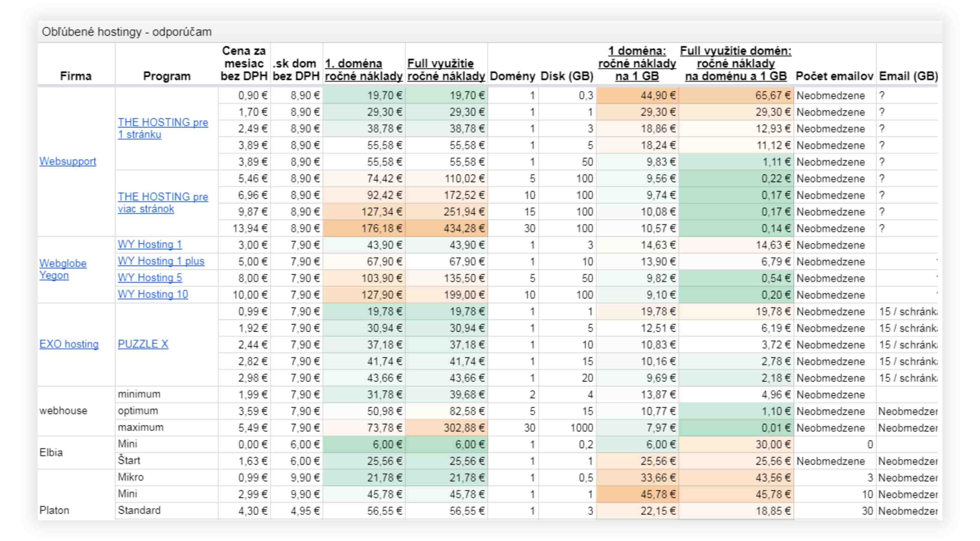Select the Elbia Štart program cell
980x541 pixels.
[167, 461]
